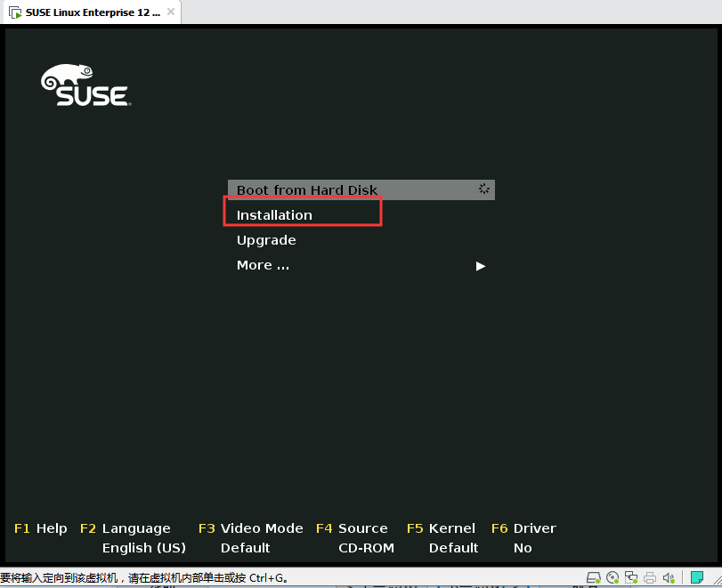Choose Boot from Hard Disk

[307, 189]
